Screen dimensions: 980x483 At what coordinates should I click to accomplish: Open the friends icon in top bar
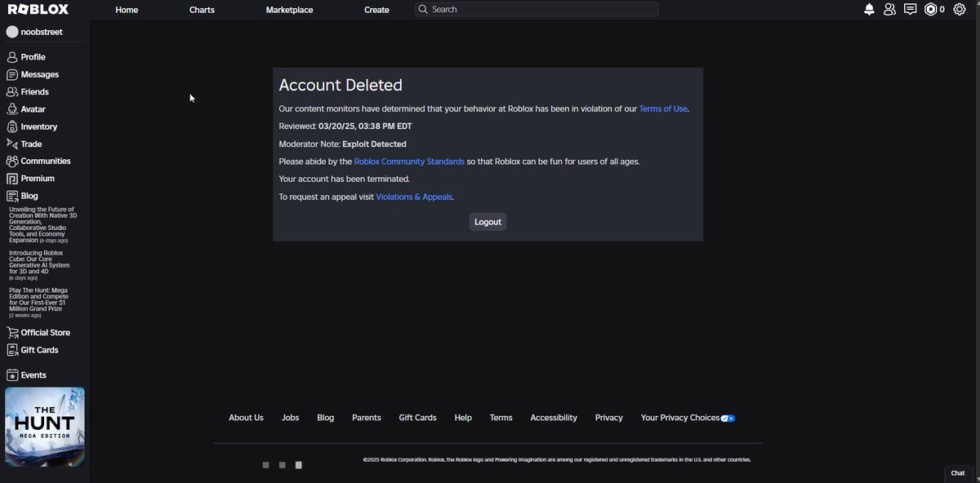tap(889, 10)
